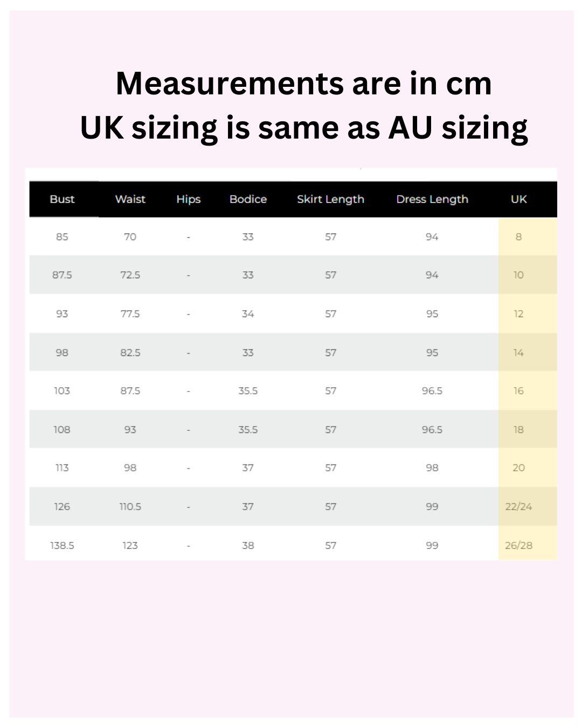
Task: Select UK size 14 cell
Action: 518,353
